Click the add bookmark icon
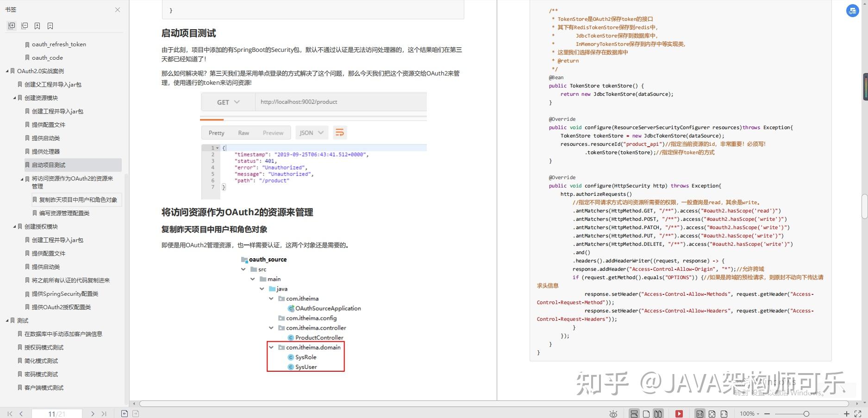 tap(37, 26)
